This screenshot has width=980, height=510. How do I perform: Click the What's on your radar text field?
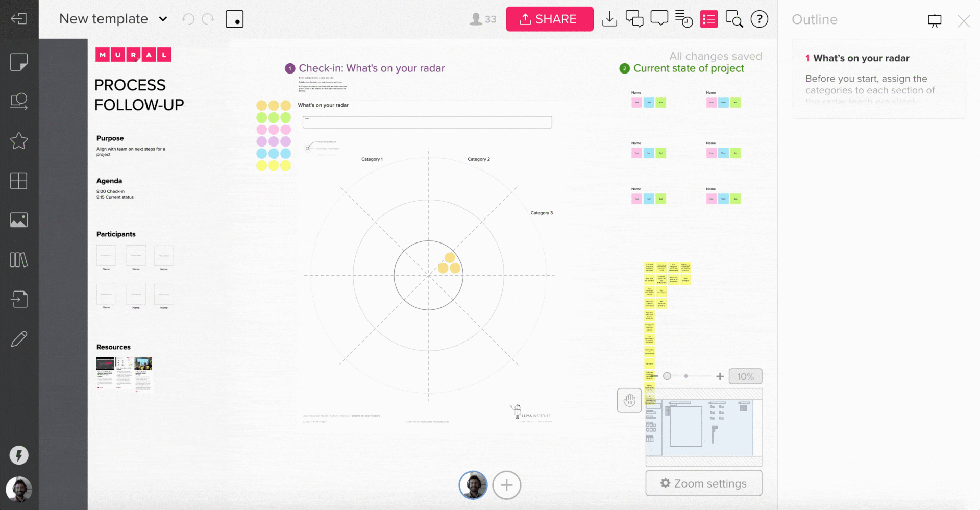pos(427,122)
